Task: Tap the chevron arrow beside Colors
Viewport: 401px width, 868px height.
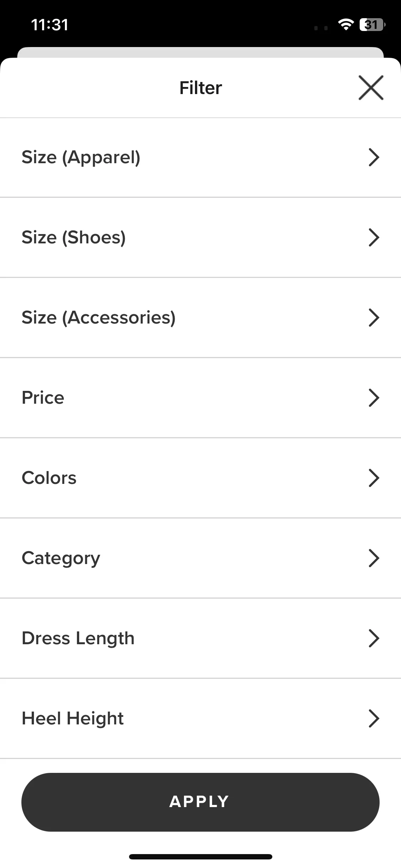Action: [x=374, y=478]
